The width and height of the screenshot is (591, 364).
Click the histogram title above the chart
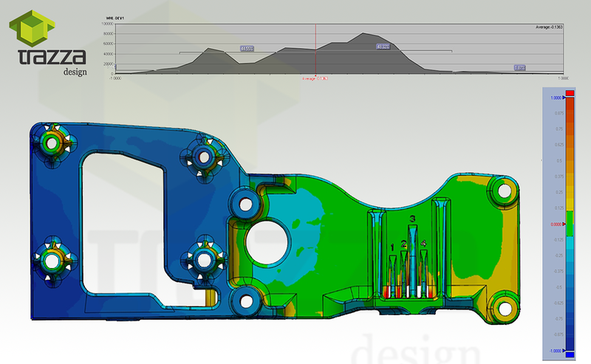[x=115, y=18]
